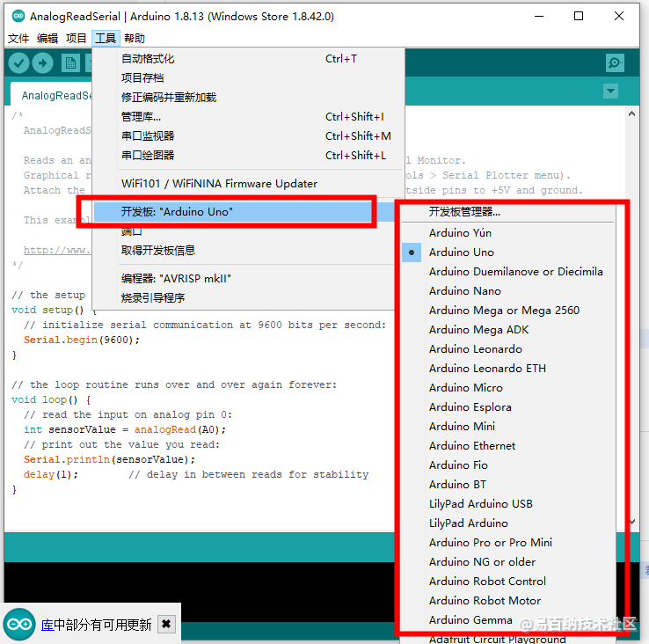Click the editor scrollbar down arrow
Screen dimensions: 649x644
click(632, 522)
